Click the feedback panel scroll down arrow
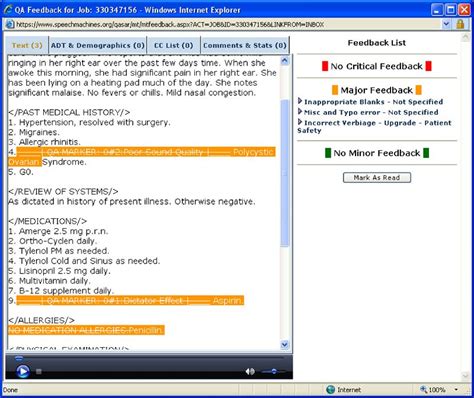Screen dimensions: 474x398 [466, 376]
